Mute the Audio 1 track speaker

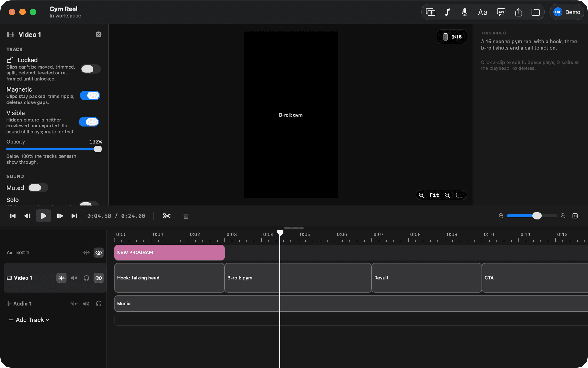(x=86, y=304)
